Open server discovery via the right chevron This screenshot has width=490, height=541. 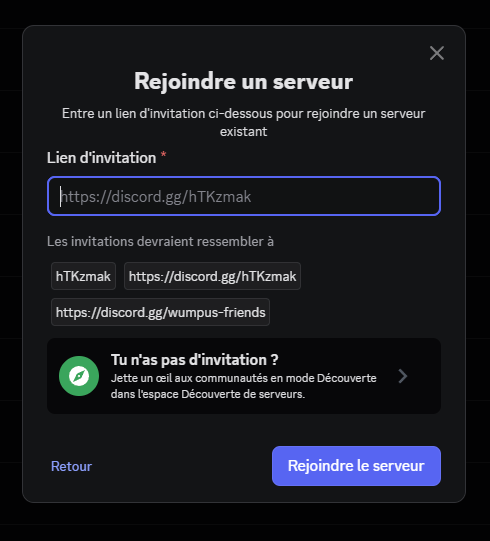[403, 376]
